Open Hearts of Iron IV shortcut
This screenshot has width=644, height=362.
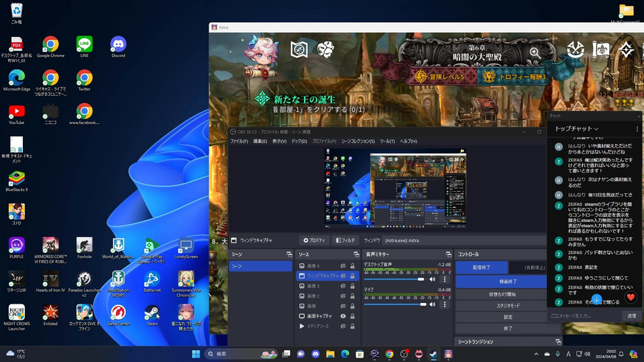pos(50,282)
